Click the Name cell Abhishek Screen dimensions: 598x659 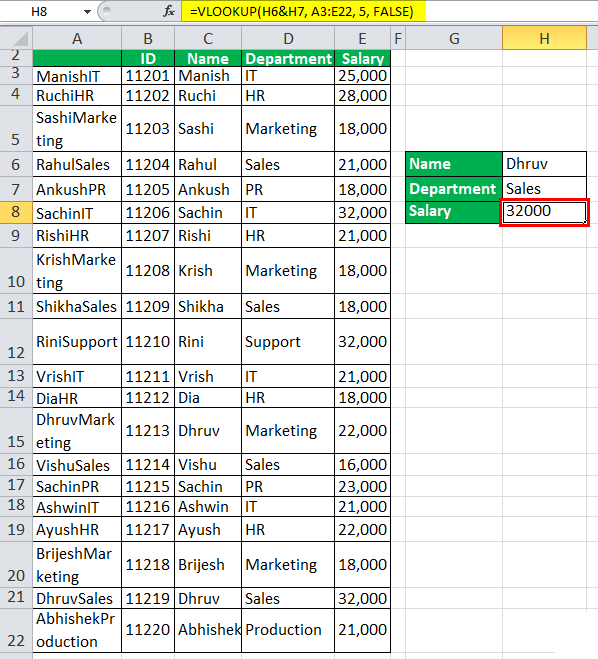208,630
